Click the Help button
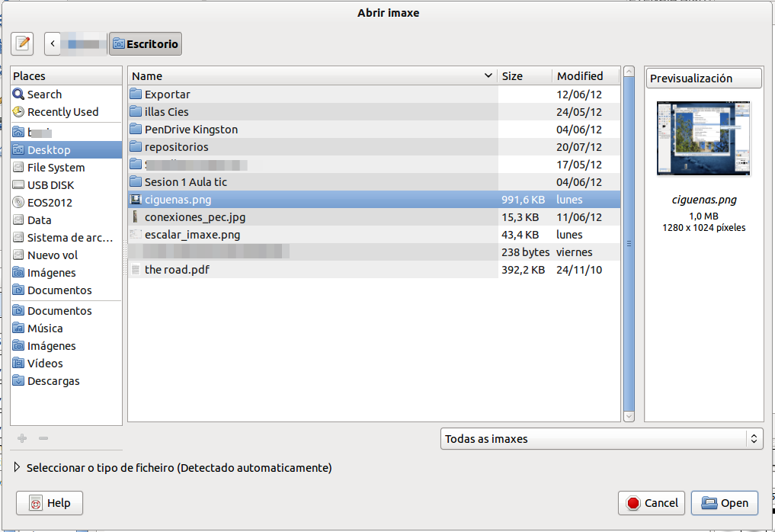Screen dimensions: 775x532 pyautogui.click(x=50, y=503)
